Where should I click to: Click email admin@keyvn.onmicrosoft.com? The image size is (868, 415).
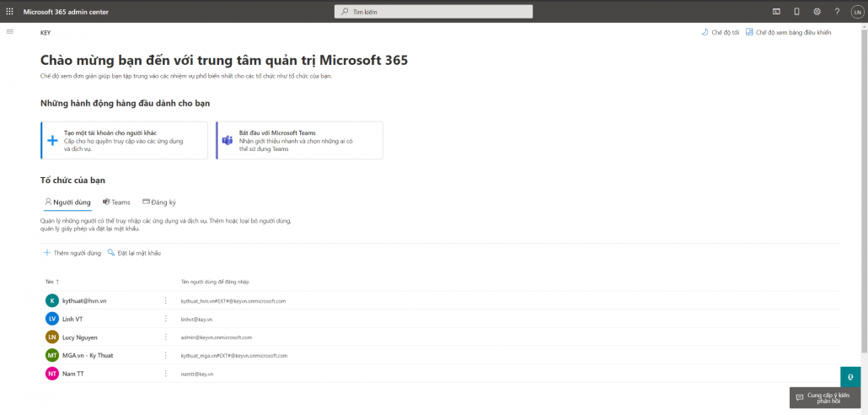(x=217, y=337)
